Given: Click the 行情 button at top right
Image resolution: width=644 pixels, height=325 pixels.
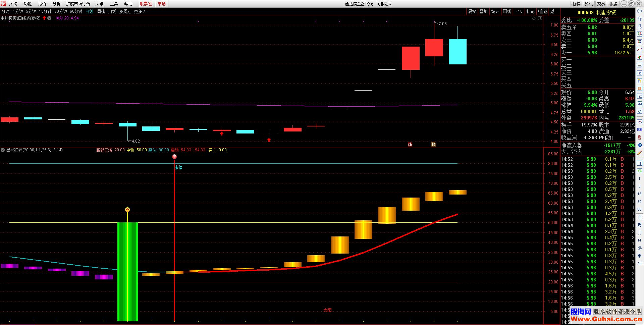Looking at the screenshot, I should point(577,4).
